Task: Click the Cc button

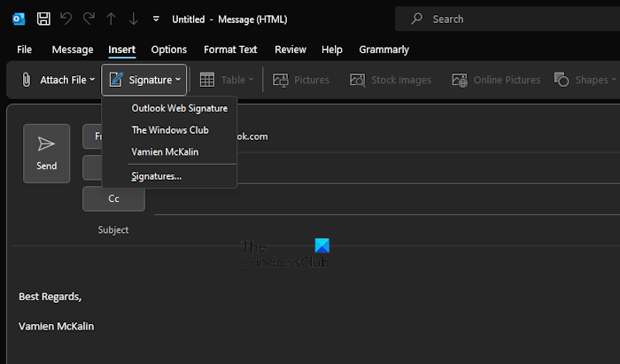Action: pyautogui.click(x=114, y=198)
